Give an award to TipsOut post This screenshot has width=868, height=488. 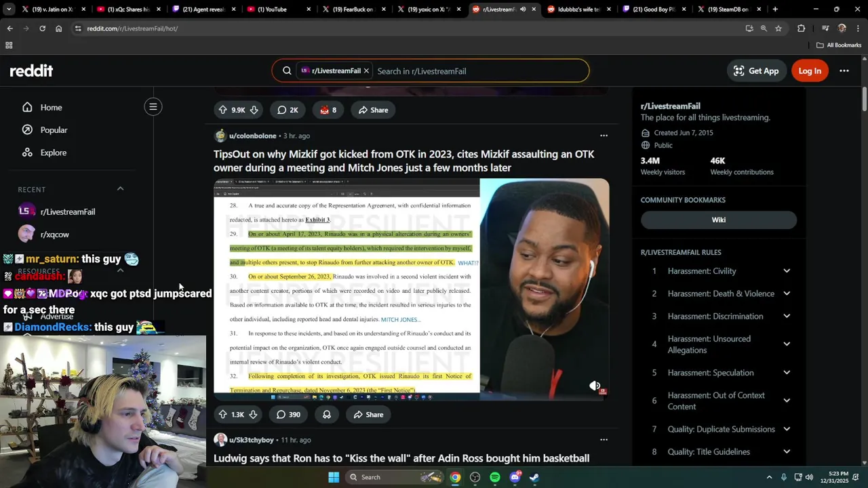click(327, 415)
